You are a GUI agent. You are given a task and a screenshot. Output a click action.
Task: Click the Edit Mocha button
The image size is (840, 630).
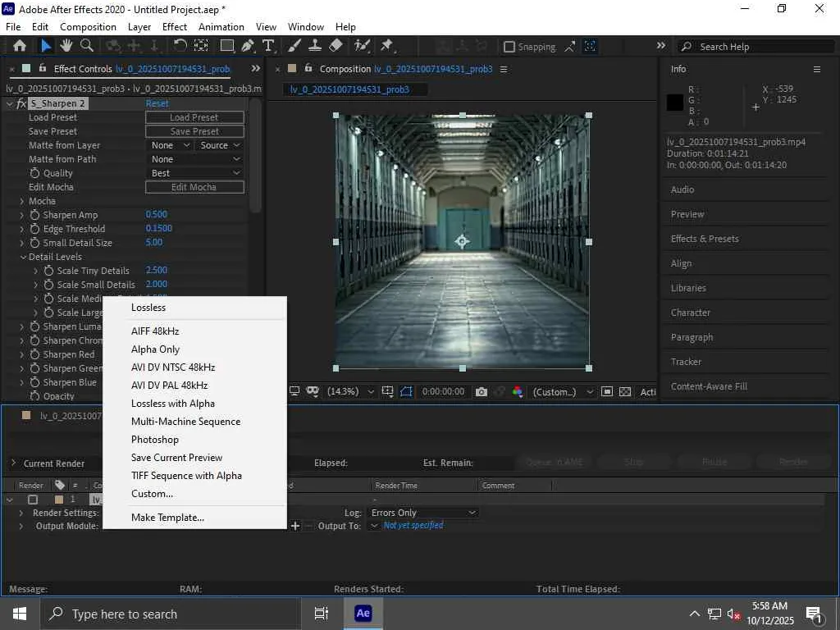[194, 187]
